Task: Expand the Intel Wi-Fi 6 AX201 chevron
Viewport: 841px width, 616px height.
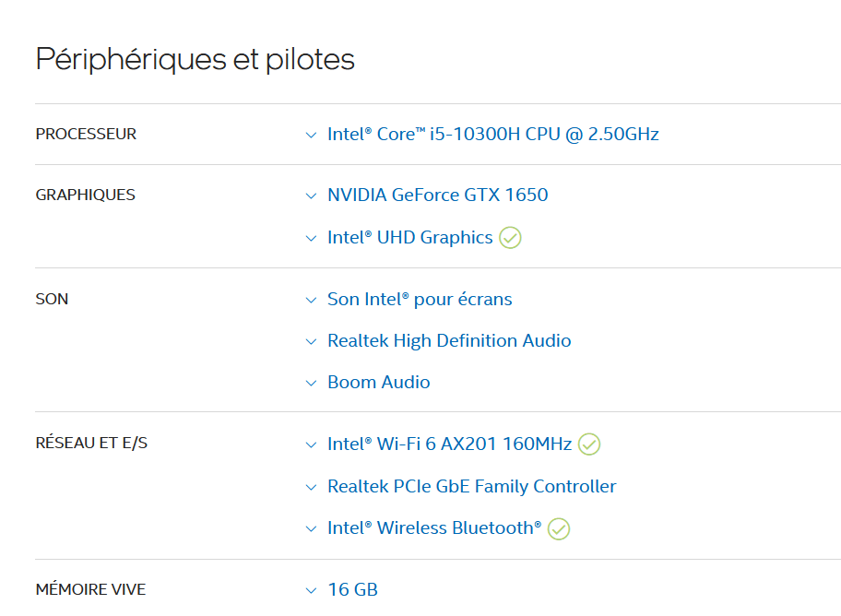Action: [x=311, y=444]
